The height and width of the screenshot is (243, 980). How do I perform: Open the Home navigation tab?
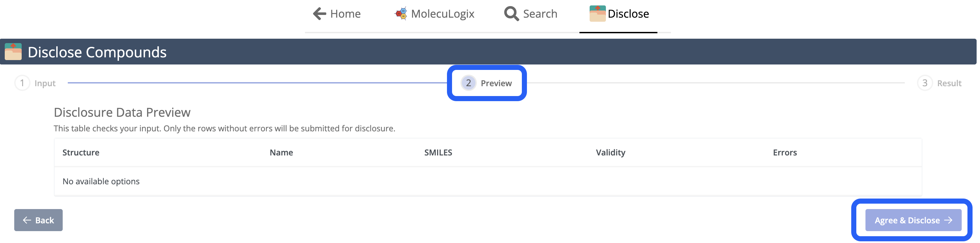(x=337, y=14)
